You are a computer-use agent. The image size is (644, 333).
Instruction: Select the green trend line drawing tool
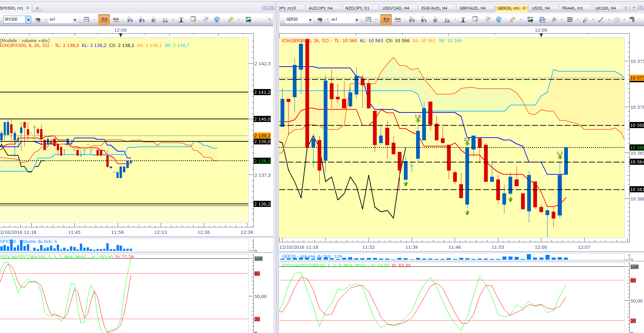click(x=601, y=20)
